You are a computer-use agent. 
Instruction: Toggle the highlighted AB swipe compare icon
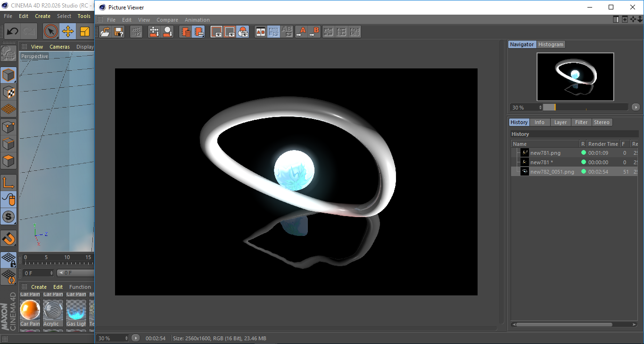273,32
